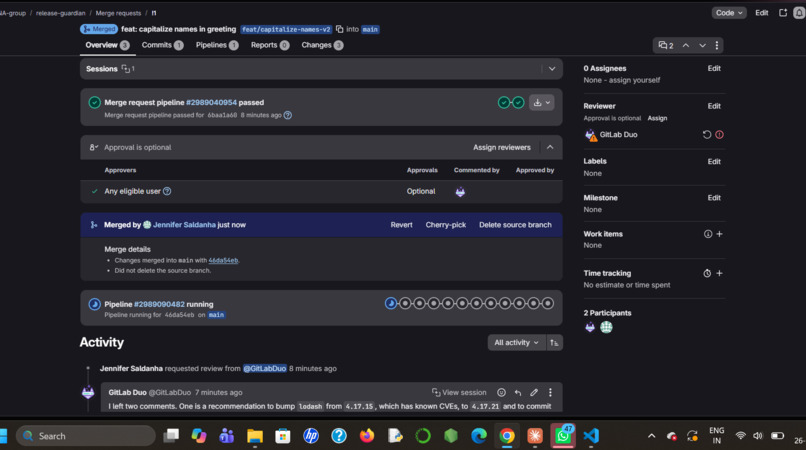This screenshot has width=806, height=450.
Task: Edit Milestone in sidebar
Action: 714,198
